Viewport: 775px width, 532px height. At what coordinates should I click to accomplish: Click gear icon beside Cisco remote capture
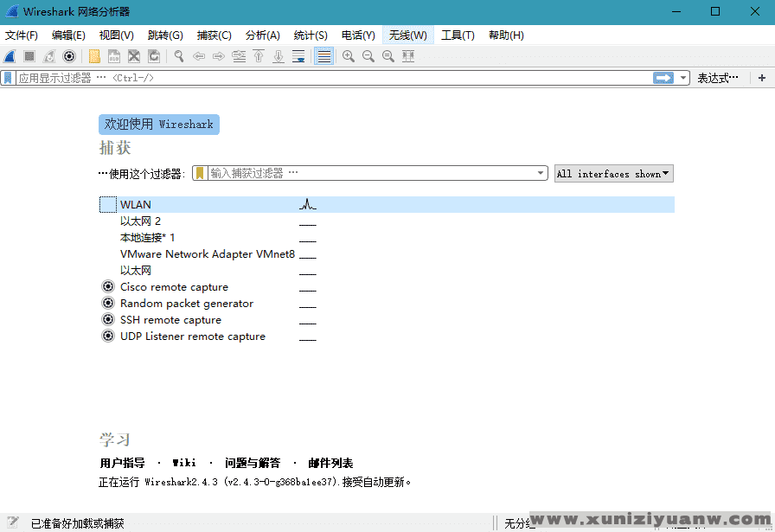(x=108, y=287)
